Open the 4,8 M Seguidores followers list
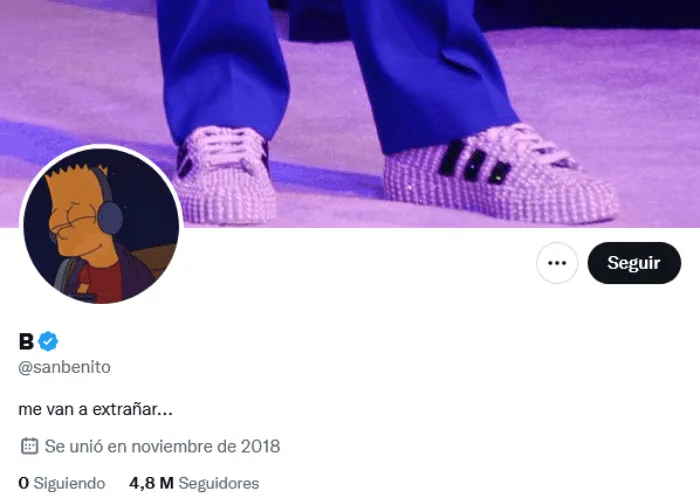 click(x=194, y=483)
